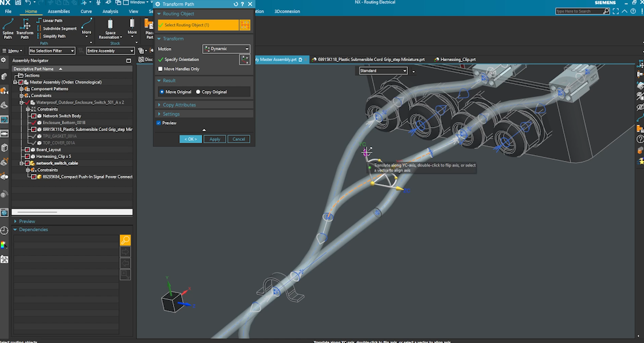Screen dimensions: 644x343
Task: Switch to the Curve ribbon tab
Action: point(87,11)
